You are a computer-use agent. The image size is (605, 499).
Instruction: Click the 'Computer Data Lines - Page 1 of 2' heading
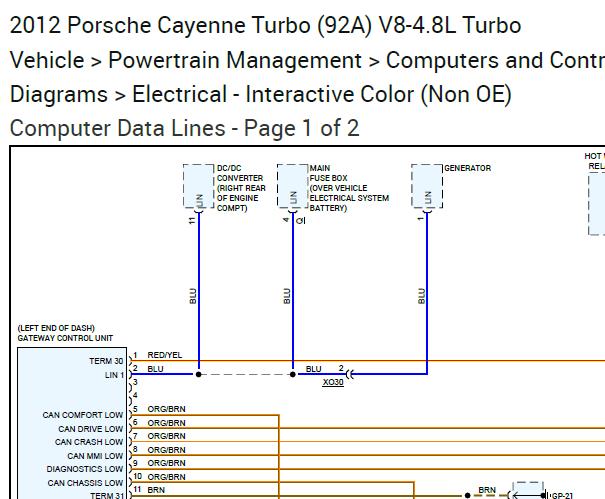[185, 128]
